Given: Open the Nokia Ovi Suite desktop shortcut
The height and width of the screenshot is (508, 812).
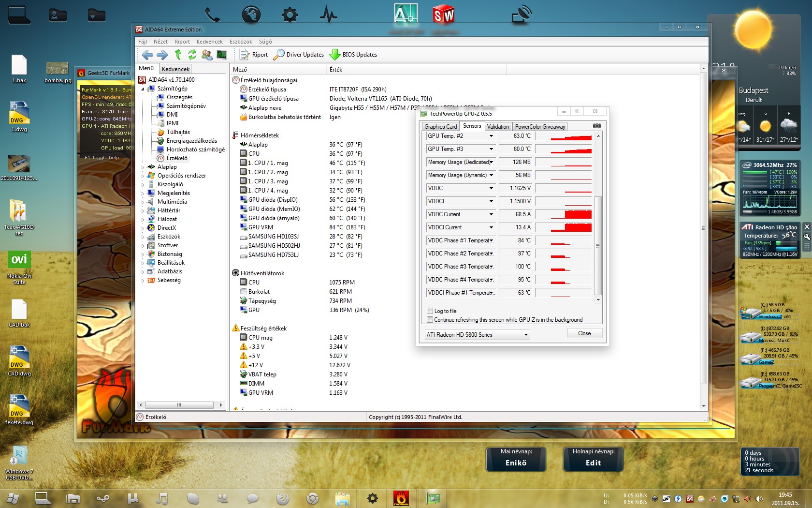Looking at the screenshot, I should (x=19, y=268).
